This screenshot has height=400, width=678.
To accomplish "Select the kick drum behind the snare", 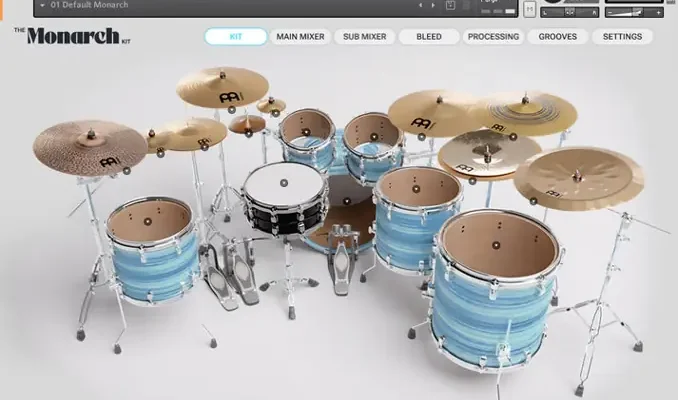I will click(x=343, y=215).
